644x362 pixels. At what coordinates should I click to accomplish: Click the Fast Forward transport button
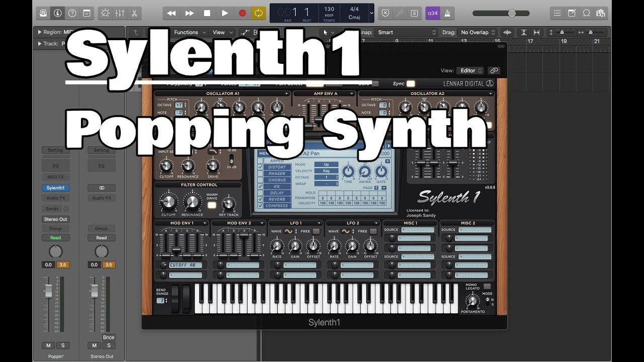[189, 13]
